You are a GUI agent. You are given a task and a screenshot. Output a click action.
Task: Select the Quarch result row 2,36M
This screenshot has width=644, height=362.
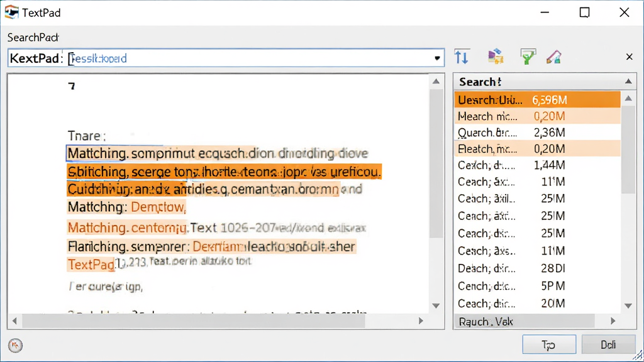[537, 133]
